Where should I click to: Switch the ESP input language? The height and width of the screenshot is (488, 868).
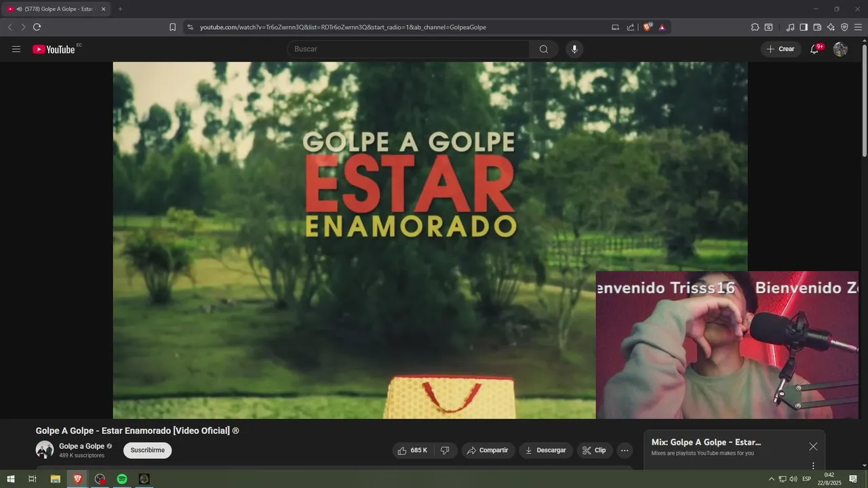(x=807, y=479)
